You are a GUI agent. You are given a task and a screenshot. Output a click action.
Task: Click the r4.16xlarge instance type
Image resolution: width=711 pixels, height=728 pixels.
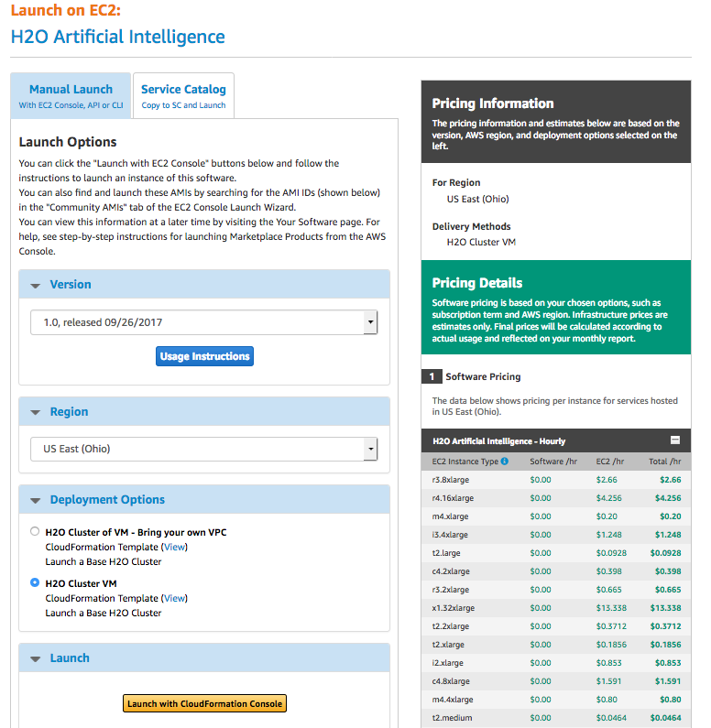point(453,498)
